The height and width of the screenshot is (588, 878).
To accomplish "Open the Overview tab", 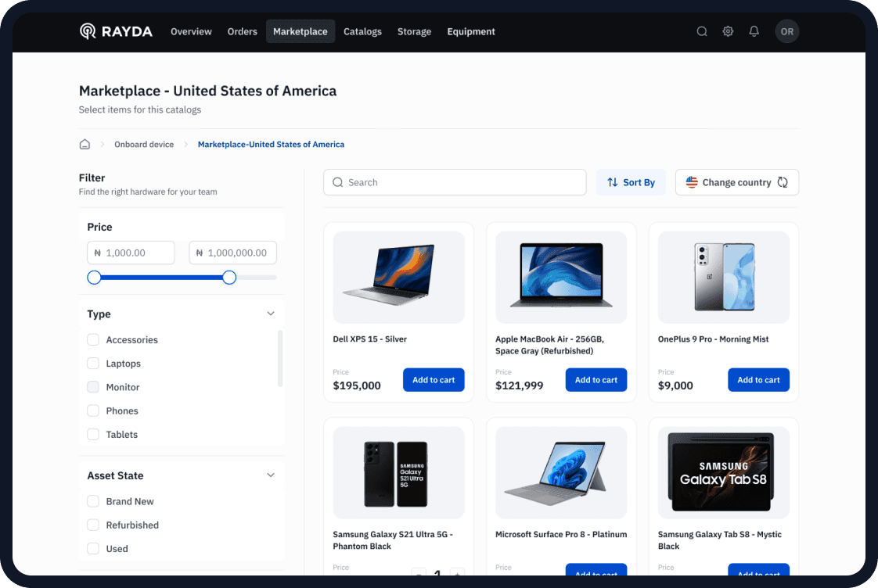I will pyautogui.click(x=191, y=31).
